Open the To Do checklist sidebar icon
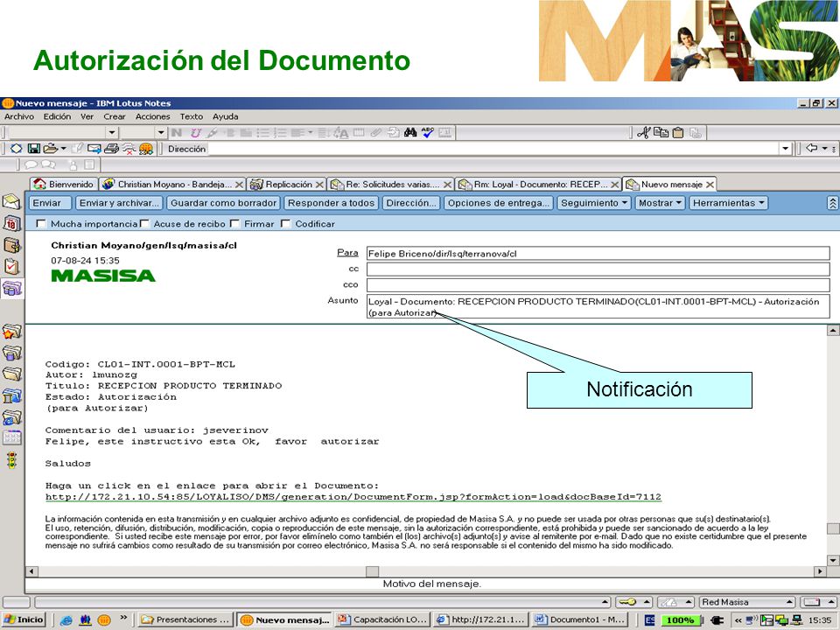 [x=11, y=266]
